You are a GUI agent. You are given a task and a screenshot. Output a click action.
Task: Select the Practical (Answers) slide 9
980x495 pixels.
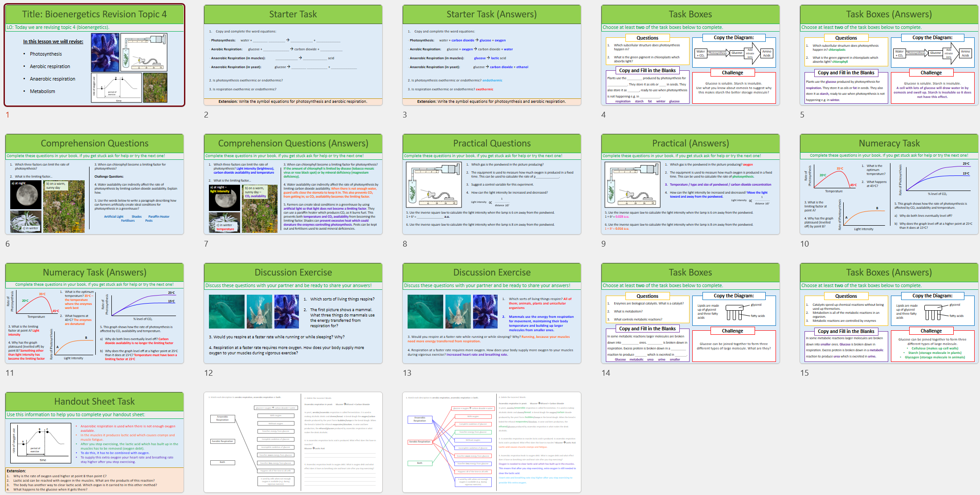690,184
